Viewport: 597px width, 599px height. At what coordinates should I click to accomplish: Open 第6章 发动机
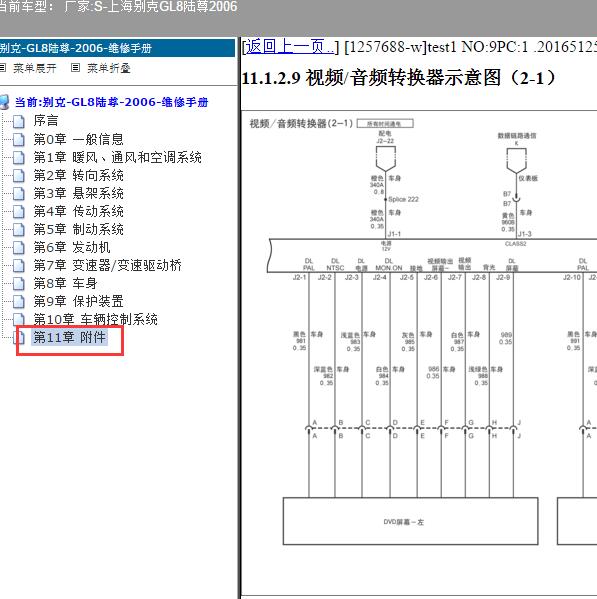click(x=72, y=248)
